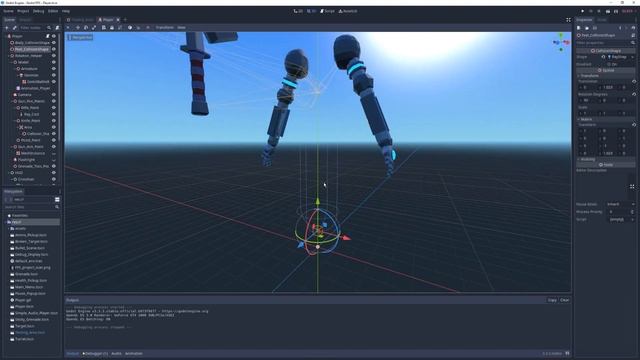Open the Debug menu
640x360 pixels.
tap(38, 11)
